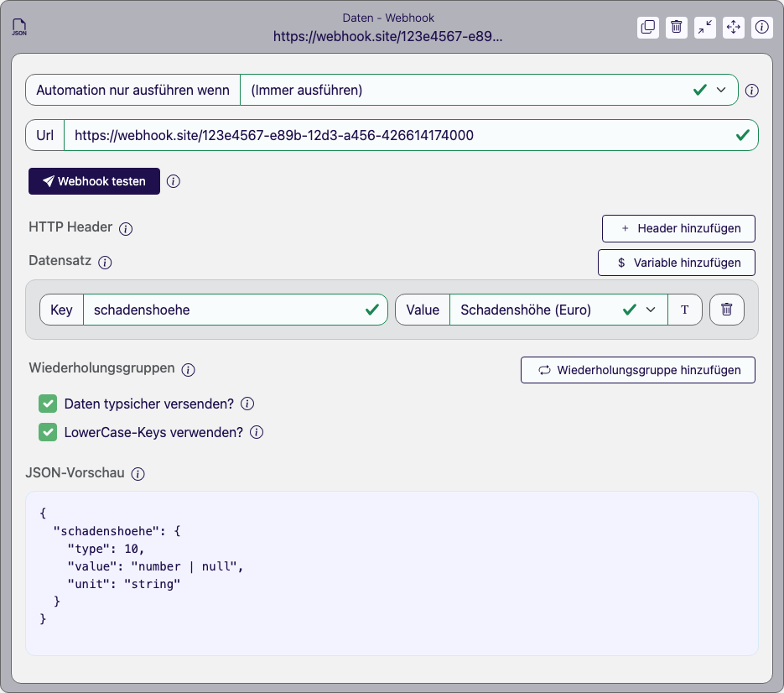This screenshot has height=693, width=784.
Task: Click Header hinzufügen button
Action: (678, 229)
